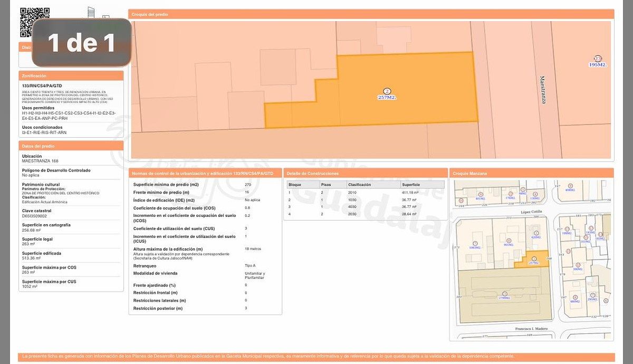Click the López Cotilla street label

tap(532, 211)
